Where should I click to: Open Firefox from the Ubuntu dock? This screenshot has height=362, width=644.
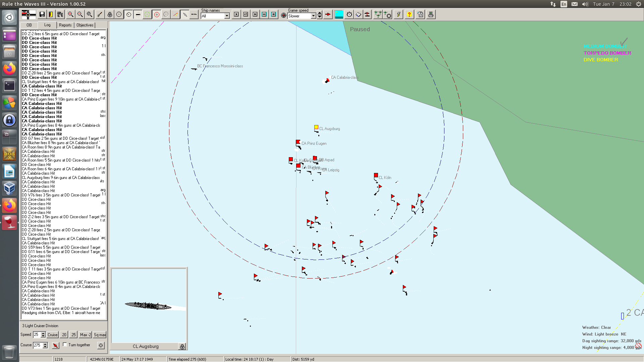point(9,68)
